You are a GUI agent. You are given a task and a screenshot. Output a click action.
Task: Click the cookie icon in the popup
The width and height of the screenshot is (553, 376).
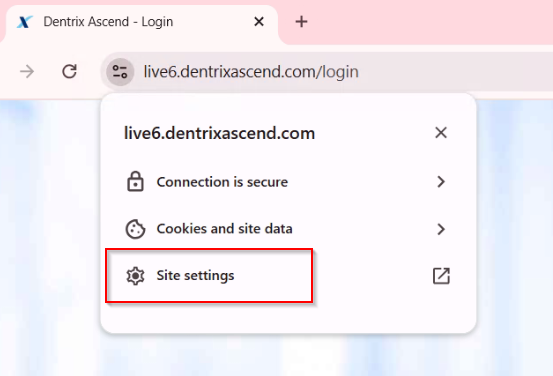point(135,229)
